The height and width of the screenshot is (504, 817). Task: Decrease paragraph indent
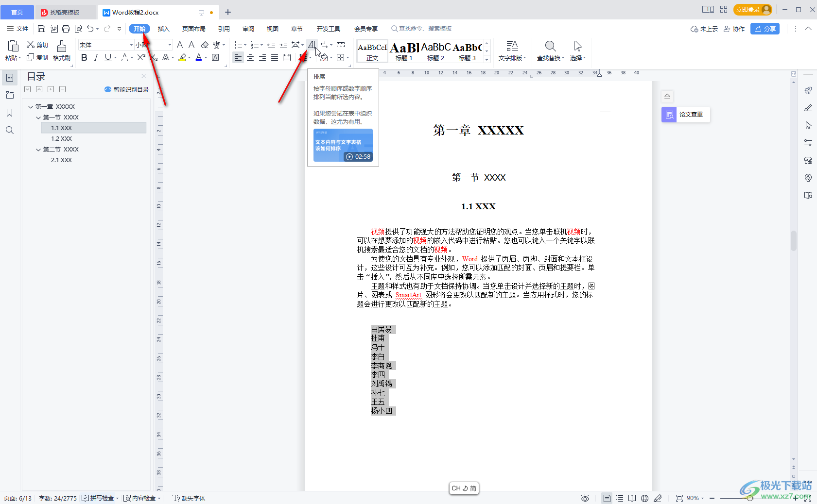tap(271, 45)
